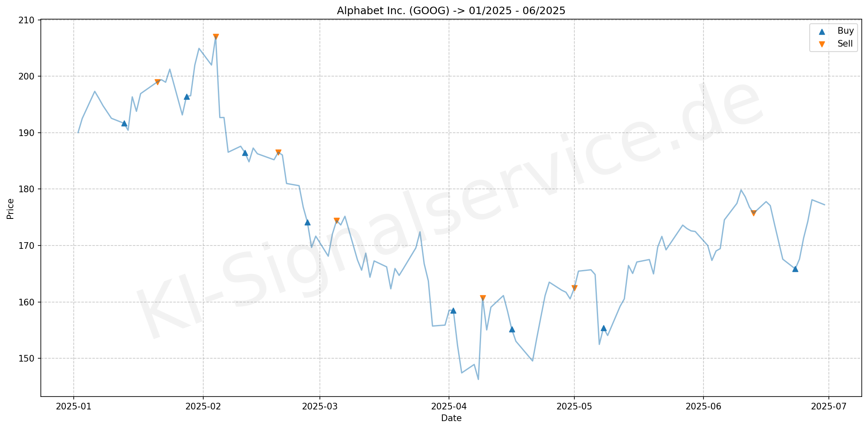Select the Buy marker in late June near 166
Viewport: 868px width, 429px height.
click(795, 269)
